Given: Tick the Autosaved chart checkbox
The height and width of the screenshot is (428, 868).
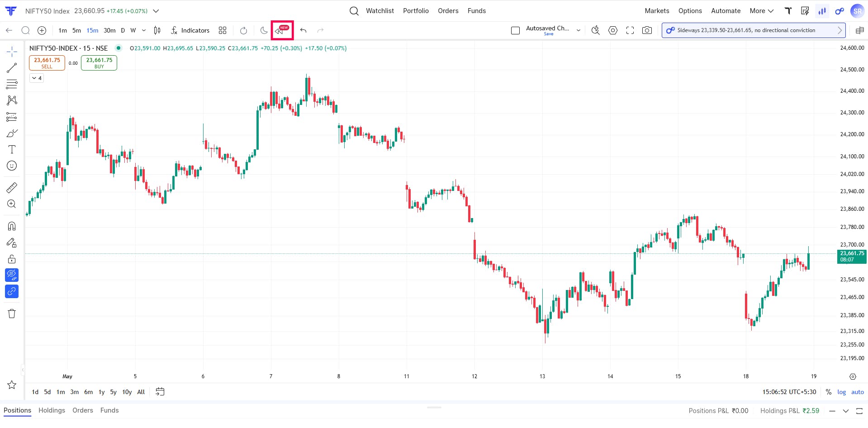Looking at the screenshot, I should coord(515,30).
